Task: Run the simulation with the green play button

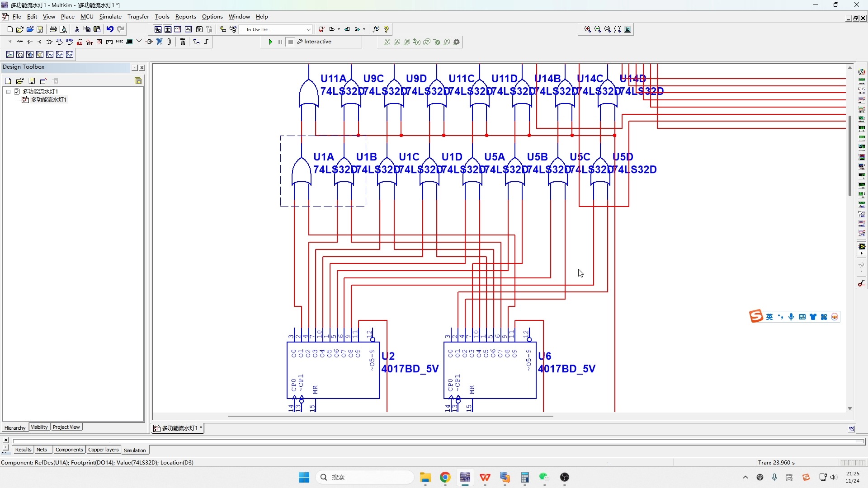Action: point(270,42)
